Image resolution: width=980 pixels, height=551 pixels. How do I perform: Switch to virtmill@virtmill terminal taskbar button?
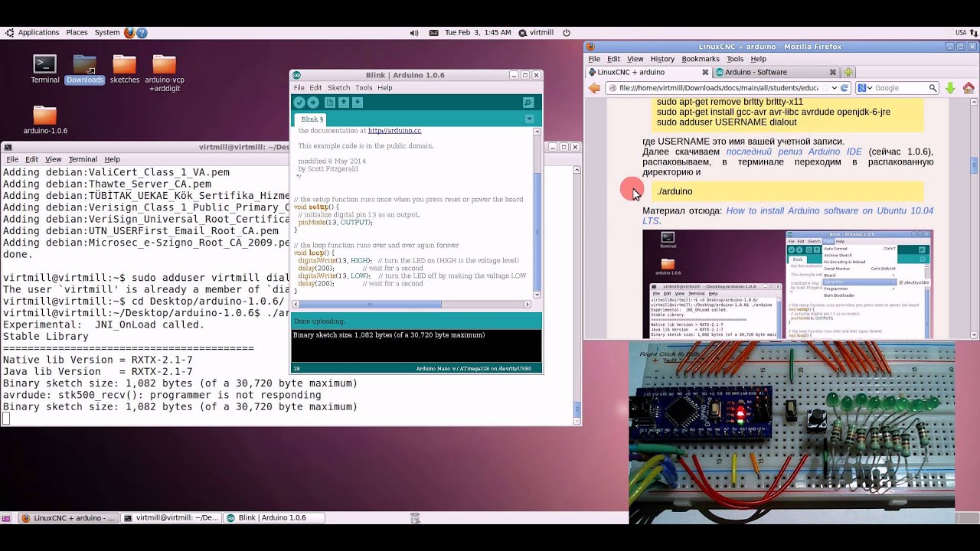(171, 518)
